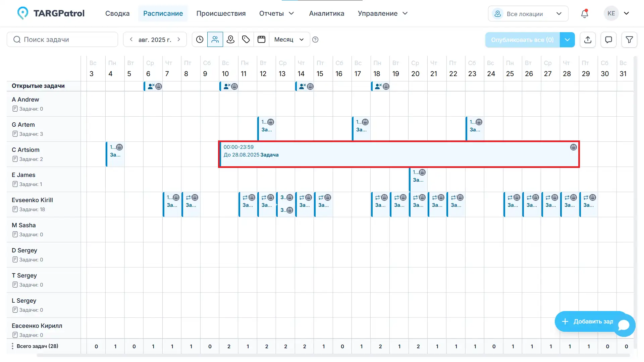Click the export/upload icon
Image resolution: width=644 pixels, height=362 pixels.
point(588,40)
